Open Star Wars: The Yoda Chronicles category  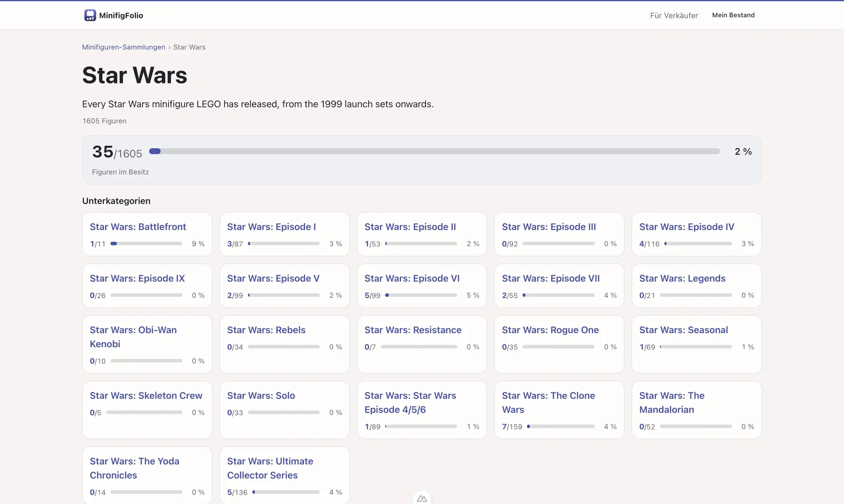(x=147, y=475)
